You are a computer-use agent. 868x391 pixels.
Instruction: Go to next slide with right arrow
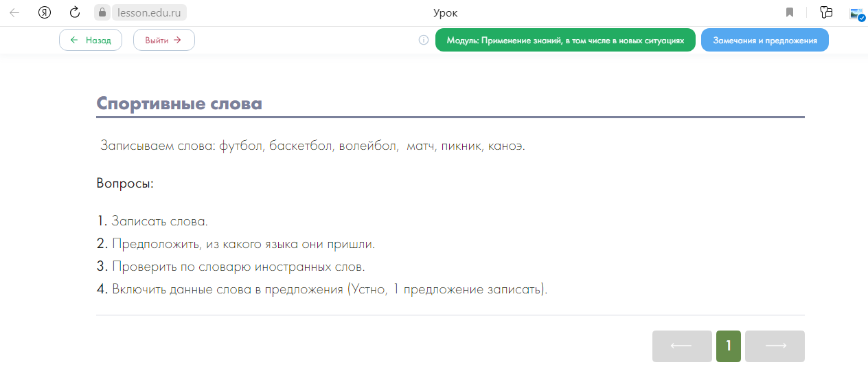tap(775, 346)
